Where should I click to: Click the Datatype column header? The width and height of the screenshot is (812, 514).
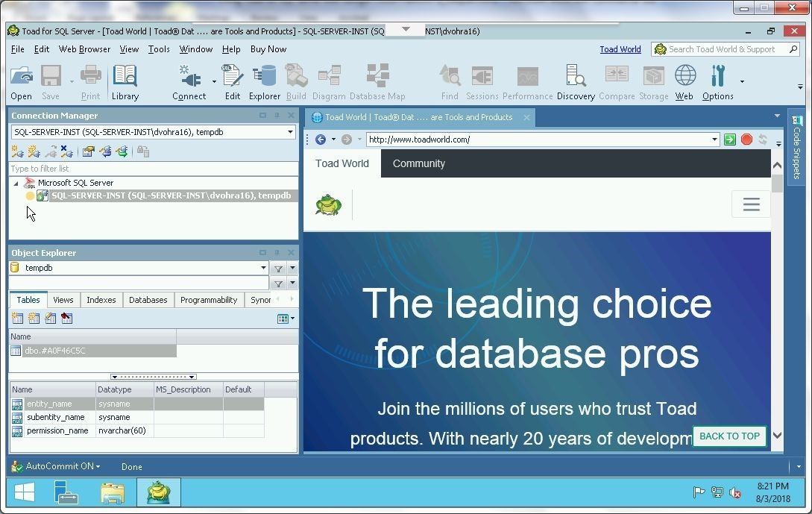(x=125, y=389)
